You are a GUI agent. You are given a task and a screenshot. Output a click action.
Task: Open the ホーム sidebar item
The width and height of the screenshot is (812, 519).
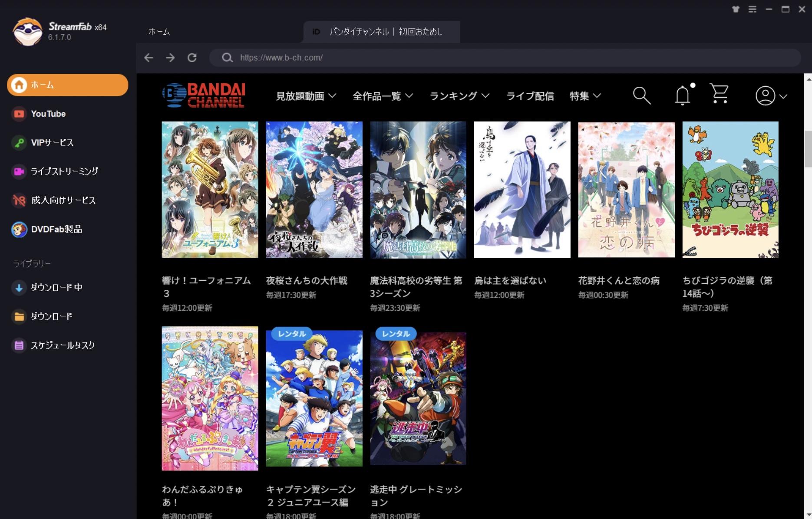[x=67, y=85]
